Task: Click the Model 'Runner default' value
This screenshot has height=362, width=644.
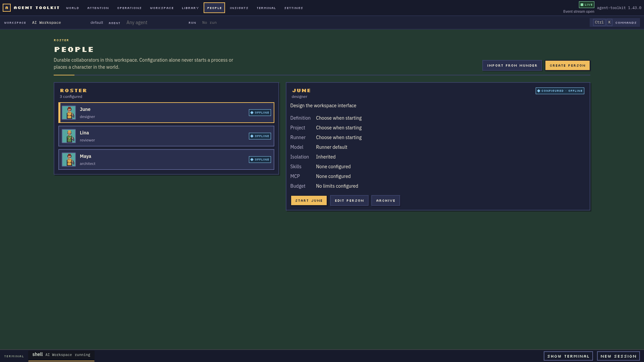Action: (332, 147)
